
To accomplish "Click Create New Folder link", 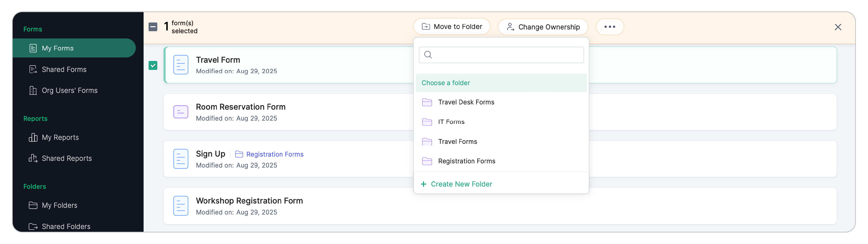I will (461, 184).
